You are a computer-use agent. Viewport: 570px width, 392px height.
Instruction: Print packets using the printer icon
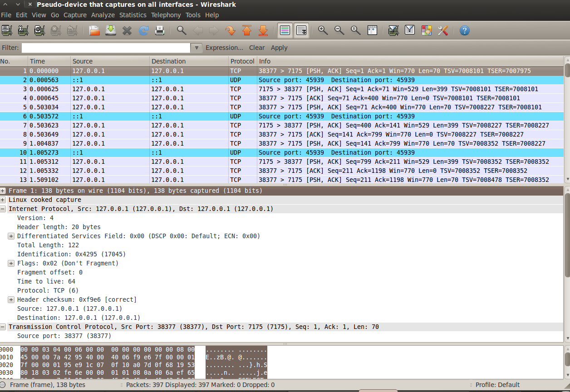160,30
